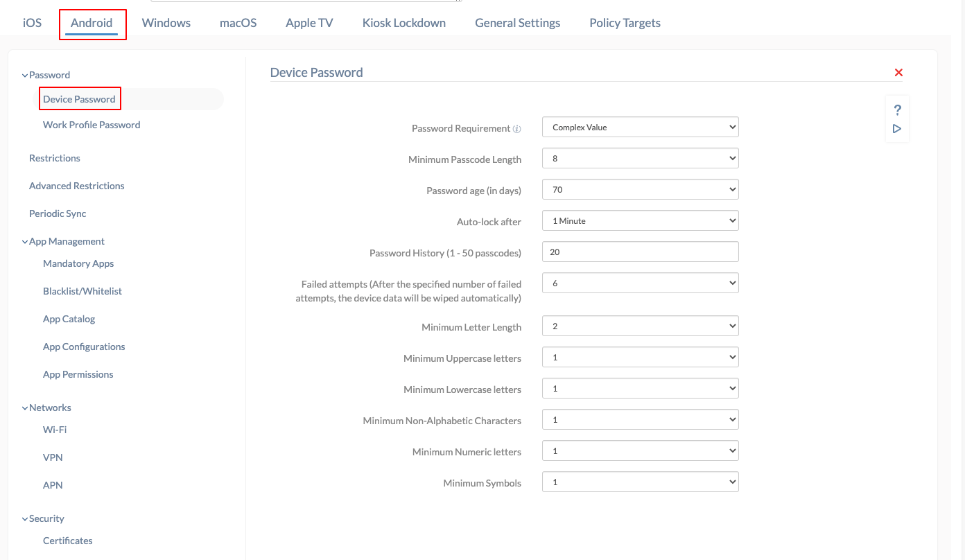Close the Device Password panel with the red X

pyautogui.click(x=898, y=72)
